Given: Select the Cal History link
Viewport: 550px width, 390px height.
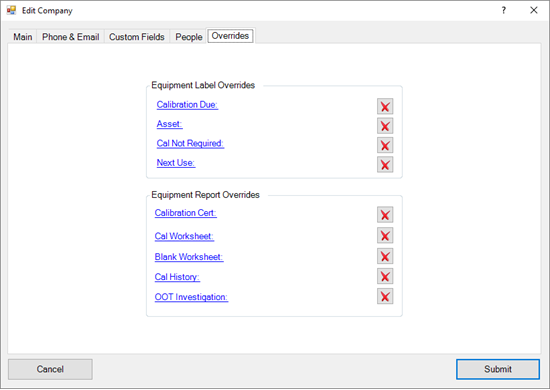Looking at the screenshot, I should click(x=177, y=277).
